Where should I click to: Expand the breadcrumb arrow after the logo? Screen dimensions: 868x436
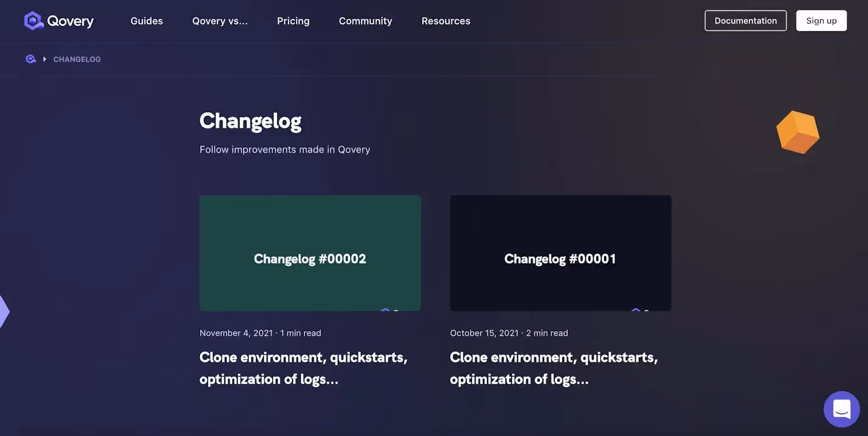pyautogui.click(x=43, y=58)
